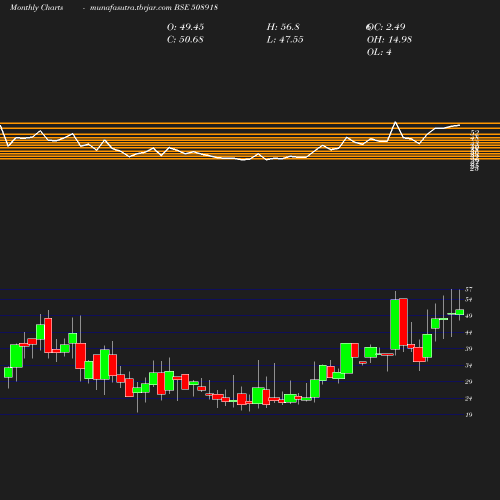Image resolution: width=500 pixels, height=500 pixels.
Task: Select the high value 'H: 56.8'
Action: pyautogui.click(x=283, y=27)
